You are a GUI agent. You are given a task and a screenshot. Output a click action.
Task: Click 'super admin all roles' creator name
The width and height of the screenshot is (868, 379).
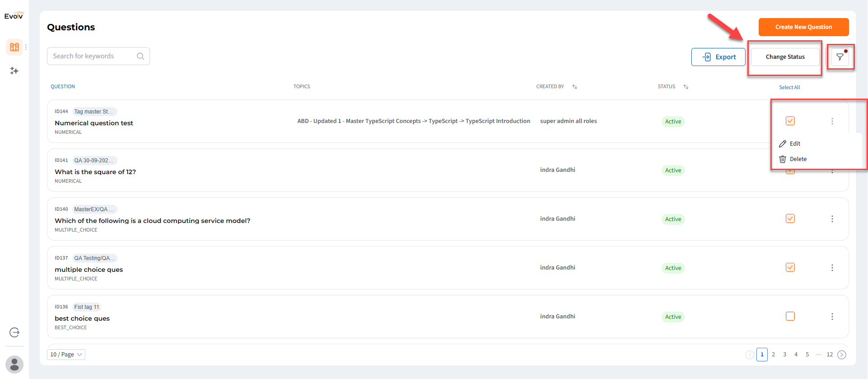(568, 121)
